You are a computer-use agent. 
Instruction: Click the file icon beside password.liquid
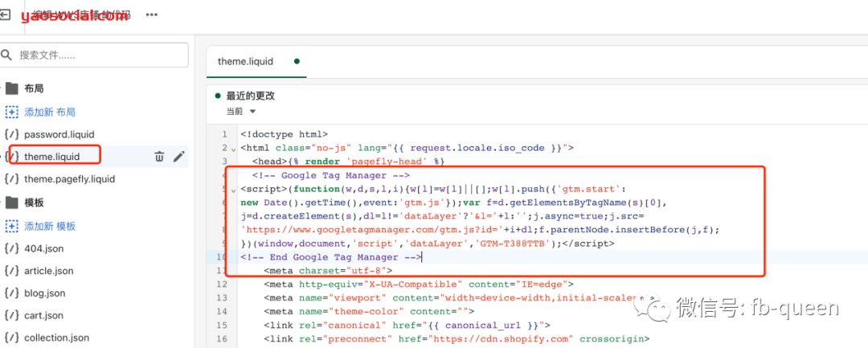pyautogui.click(x=11, y=134)
